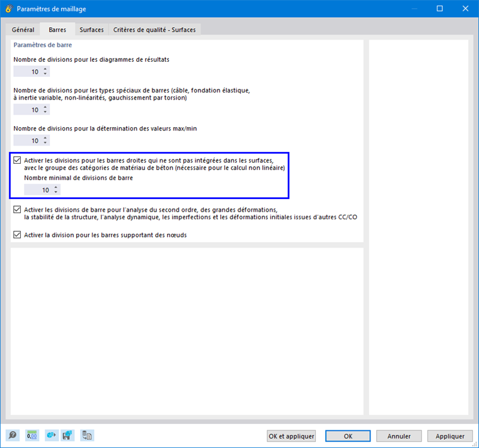Viewport: 479px width, 448px height.
Task: Increase divisions for max/min value determination
Action: pyautogui.click(x=45, y=139)
